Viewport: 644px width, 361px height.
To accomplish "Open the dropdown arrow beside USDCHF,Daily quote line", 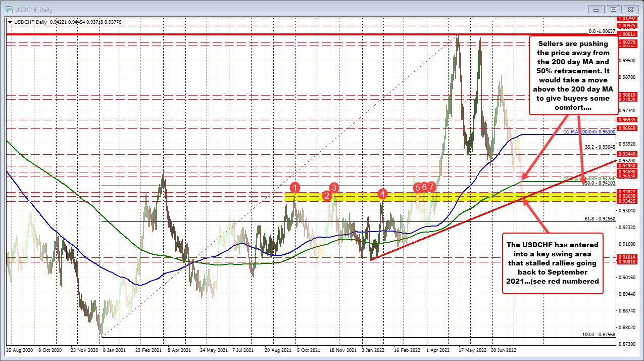I will pyautogui.click(x=10, y=22).
